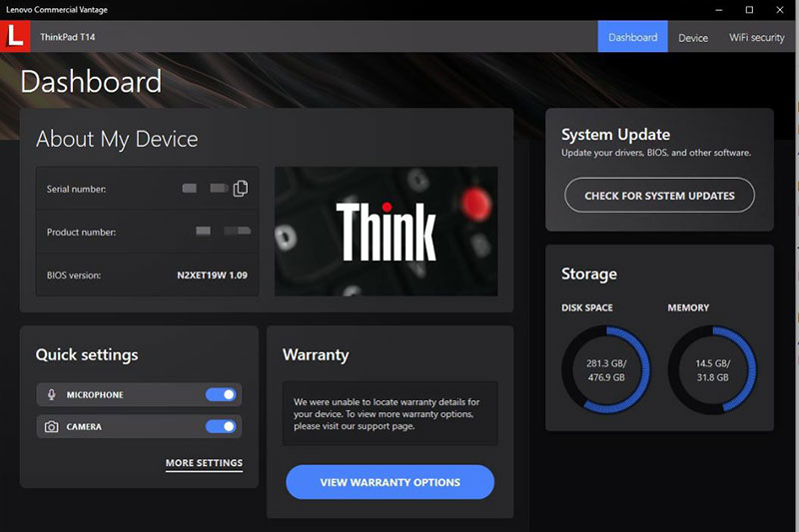Viewport: 799px width, 532px height.
Task: Open the More Settings link
Action: tap(204, 463)
